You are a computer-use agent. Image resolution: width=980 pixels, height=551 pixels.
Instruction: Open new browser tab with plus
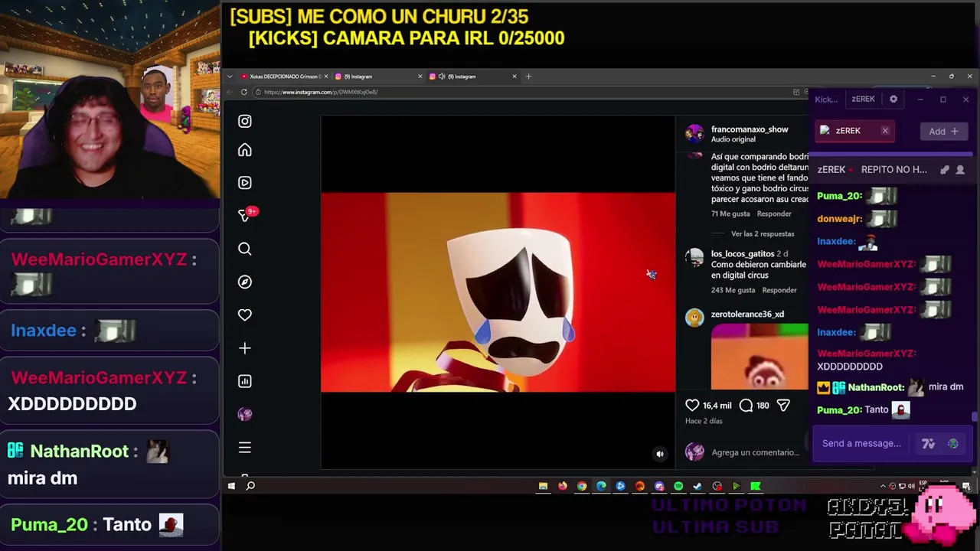528,76
